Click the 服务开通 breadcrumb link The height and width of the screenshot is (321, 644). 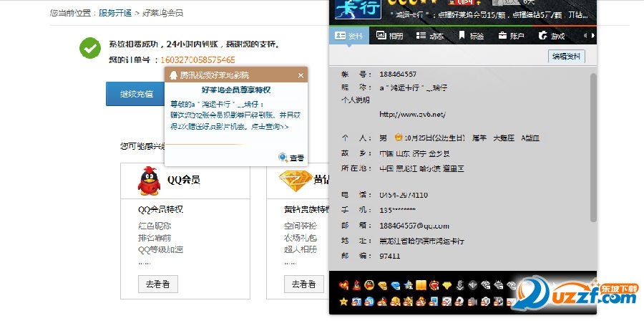pos(115,13)
